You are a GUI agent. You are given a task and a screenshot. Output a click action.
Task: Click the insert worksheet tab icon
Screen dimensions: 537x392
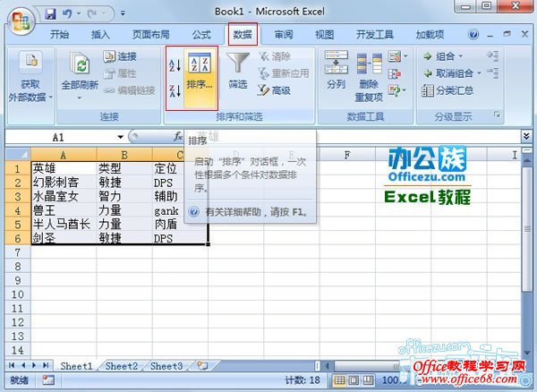(202, 366)
